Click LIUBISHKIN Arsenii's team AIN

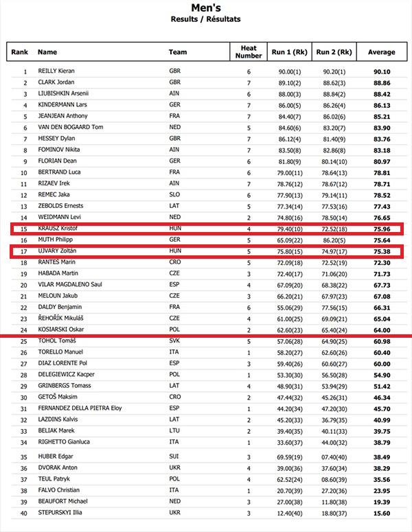(174, 93)
